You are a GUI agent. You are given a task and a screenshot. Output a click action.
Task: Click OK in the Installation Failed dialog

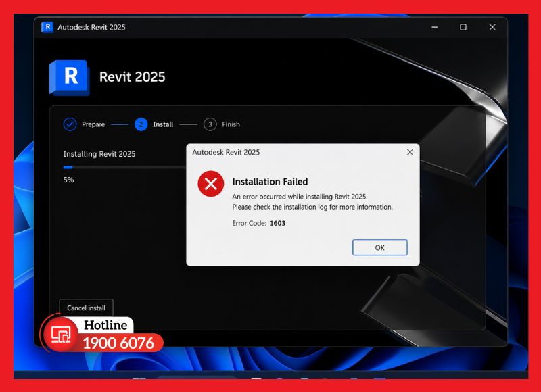coord(380,247)
